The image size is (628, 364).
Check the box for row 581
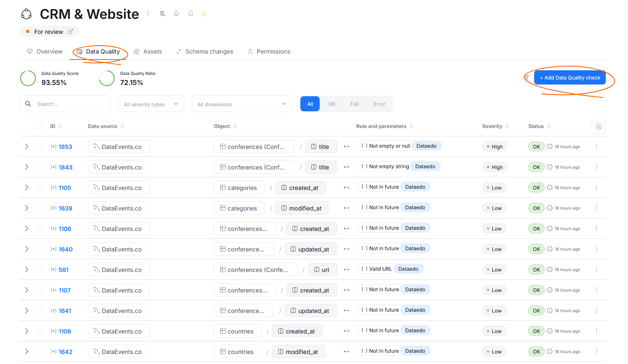[x=39, y=269]
